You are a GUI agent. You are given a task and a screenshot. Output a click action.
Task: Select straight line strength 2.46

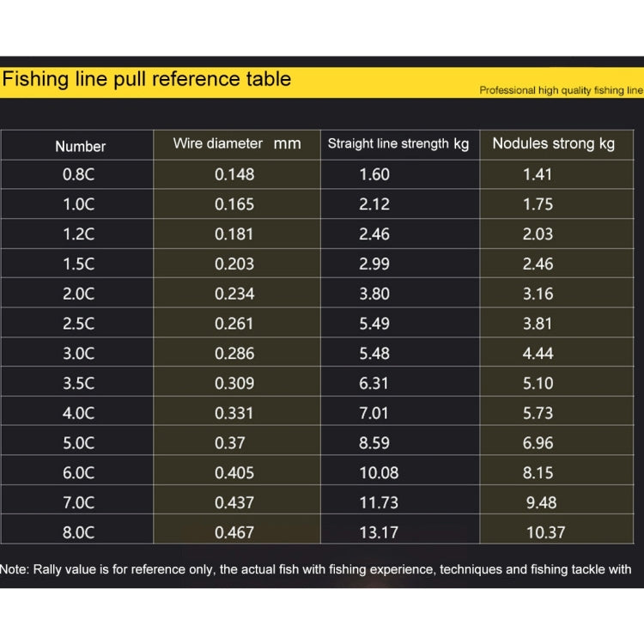click(x=374, y=234)
